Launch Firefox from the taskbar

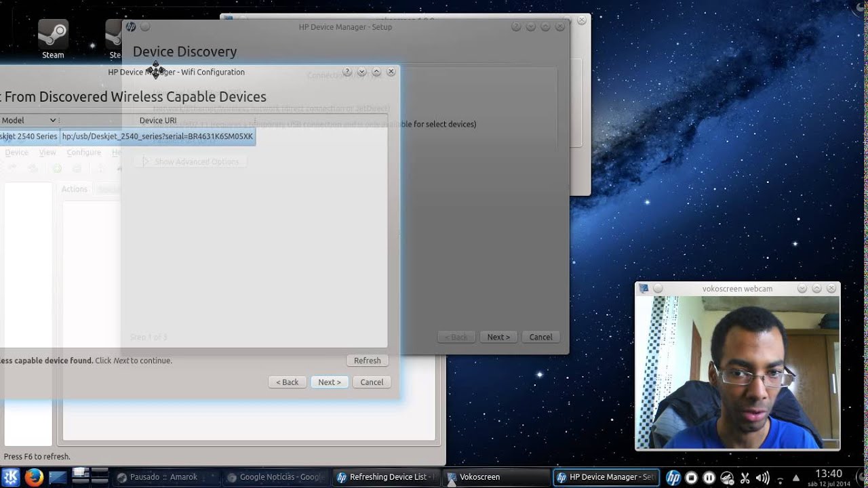[34, 477]
